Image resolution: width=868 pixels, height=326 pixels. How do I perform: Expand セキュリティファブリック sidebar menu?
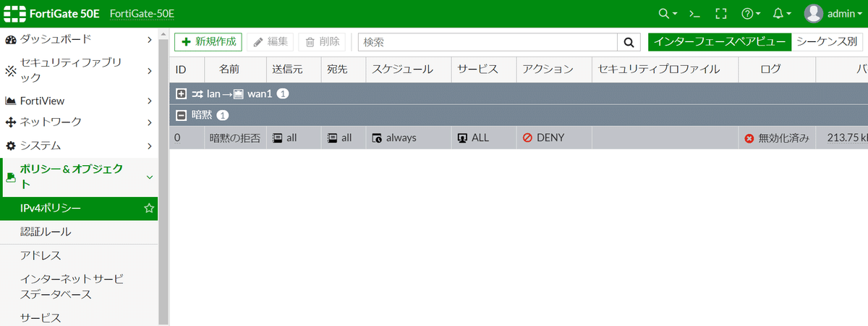[149, 70]
